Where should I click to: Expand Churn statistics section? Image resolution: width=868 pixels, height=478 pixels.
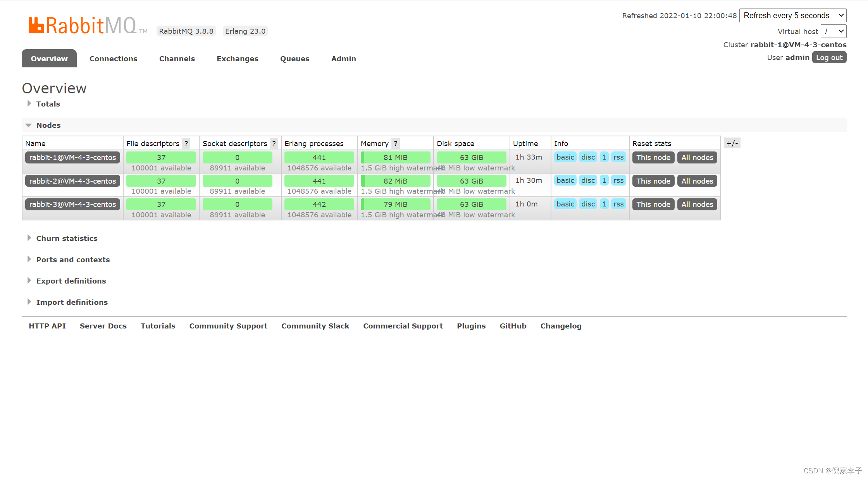(67, 238)
